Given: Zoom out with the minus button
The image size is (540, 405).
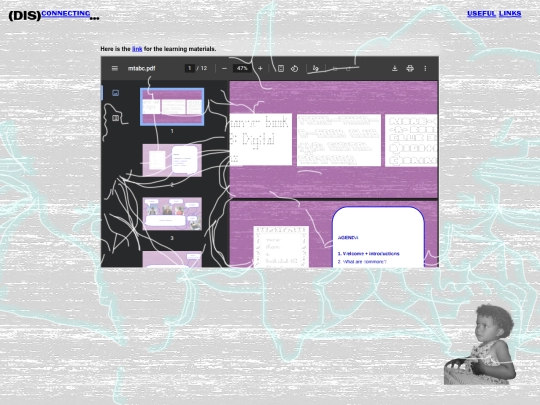Looking at the screenshot, I should pyautogui.click(x=224, y=69).
